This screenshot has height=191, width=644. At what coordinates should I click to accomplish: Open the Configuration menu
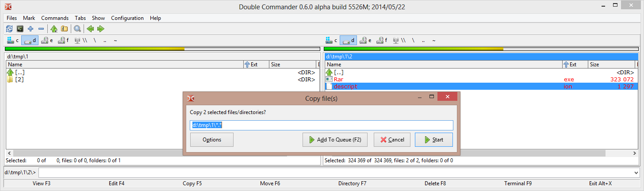click(127, 18)
